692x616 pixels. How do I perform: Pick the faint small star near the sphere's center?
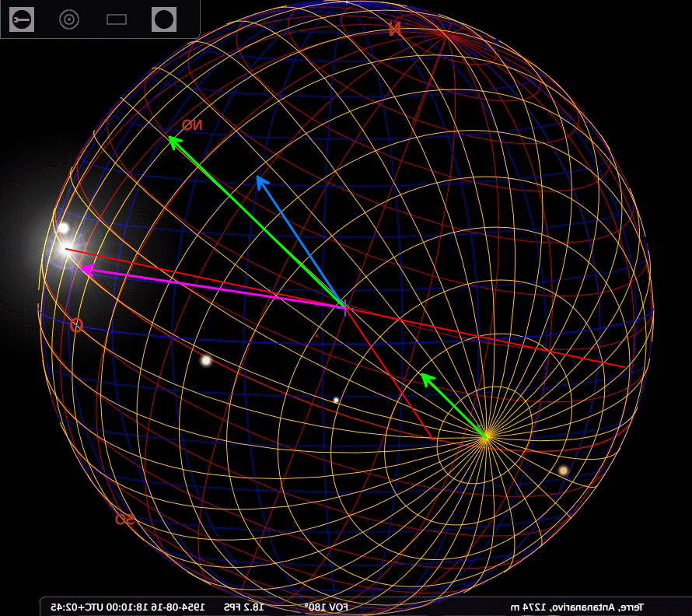pyautogui.click(x=336, y=400)
